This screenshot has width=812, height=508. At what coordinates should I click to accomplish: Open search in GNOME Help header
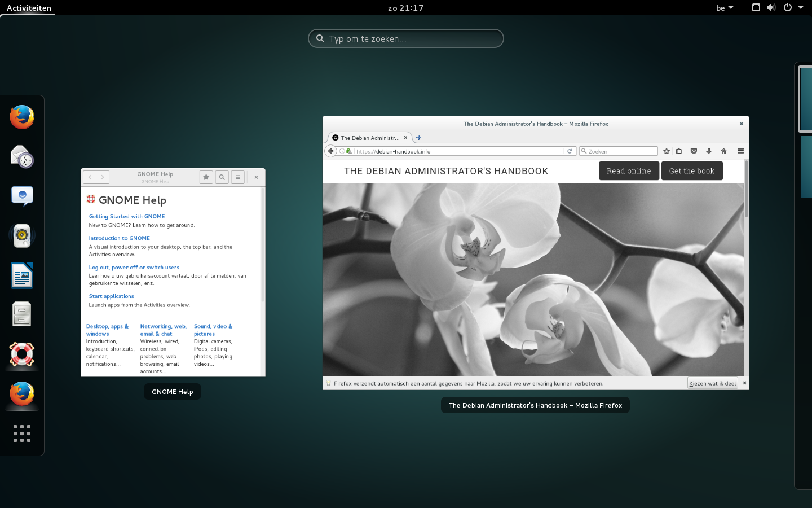coord(222,177)
